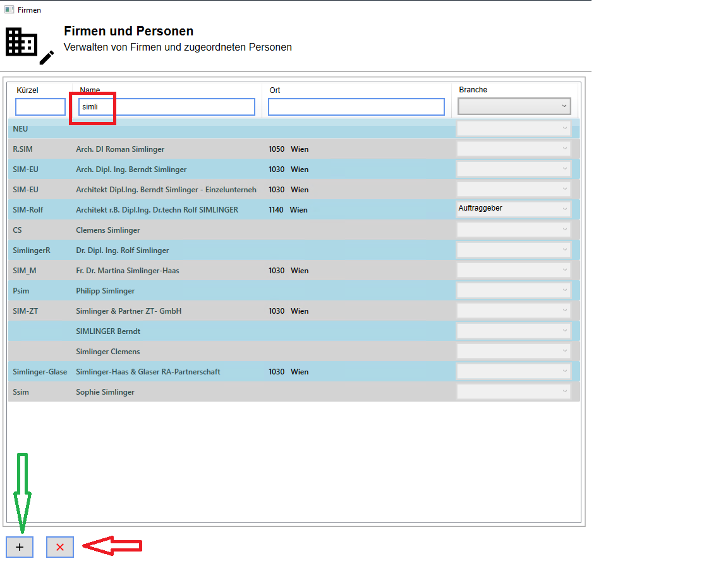This screenshot has width=728, height=561.
Task: Open Branche dropdown for Sophie Simlinger row
Action: tap(514, 392)
